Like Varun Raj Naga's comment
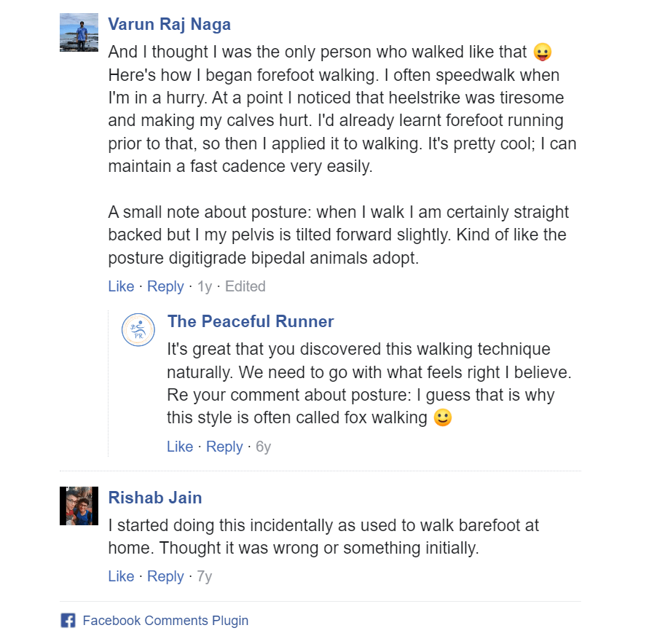The height and width of the screenshot is (644, 646). (x=121, y=286)
